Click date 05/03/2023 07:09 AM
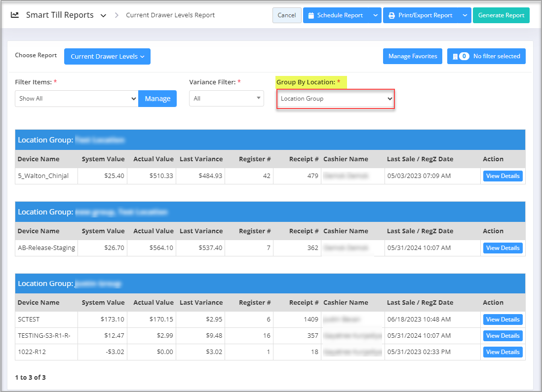 pyautogui.click(x=419, y=176)
